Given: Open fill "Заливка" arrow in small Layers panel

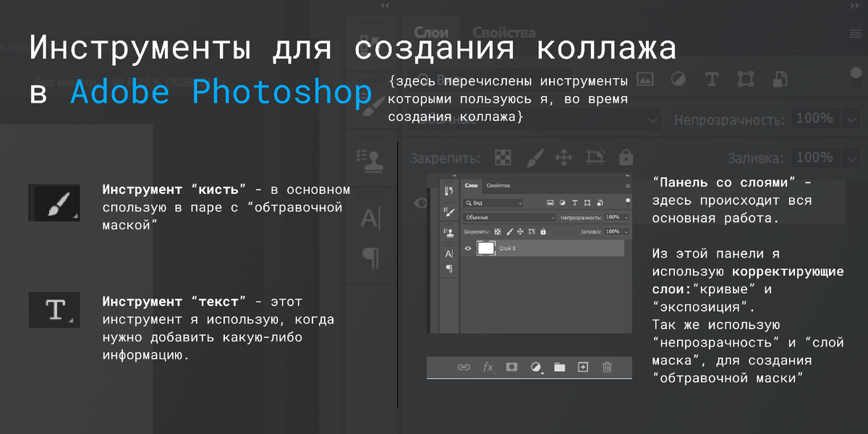Looking at the screenshot, I should [x=626, y=231].
